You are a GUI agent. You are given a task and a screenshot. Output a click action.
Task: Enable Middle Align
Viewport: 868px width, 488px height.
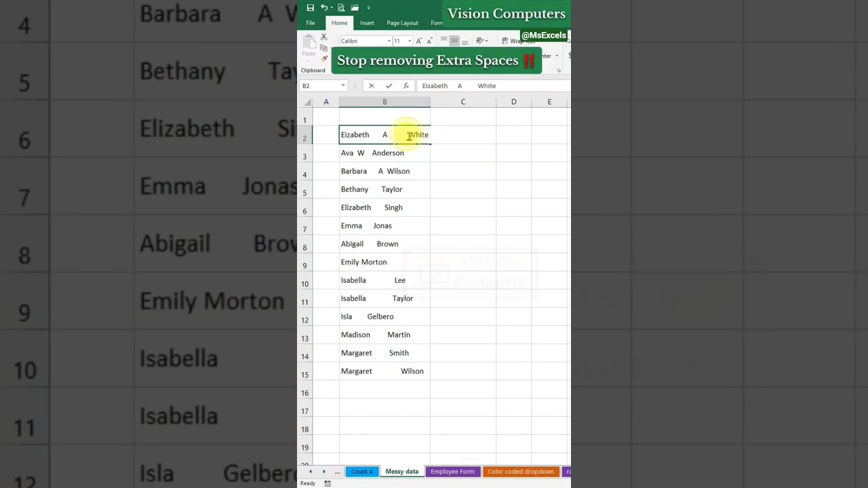tap(453, 40)
